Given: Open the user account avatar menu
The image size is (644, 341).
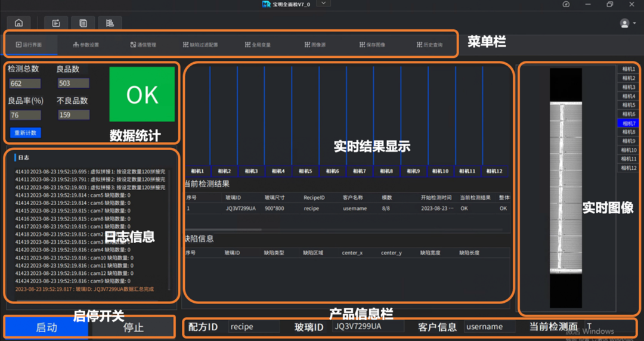Looking at the screenshot, I should 625,23.
